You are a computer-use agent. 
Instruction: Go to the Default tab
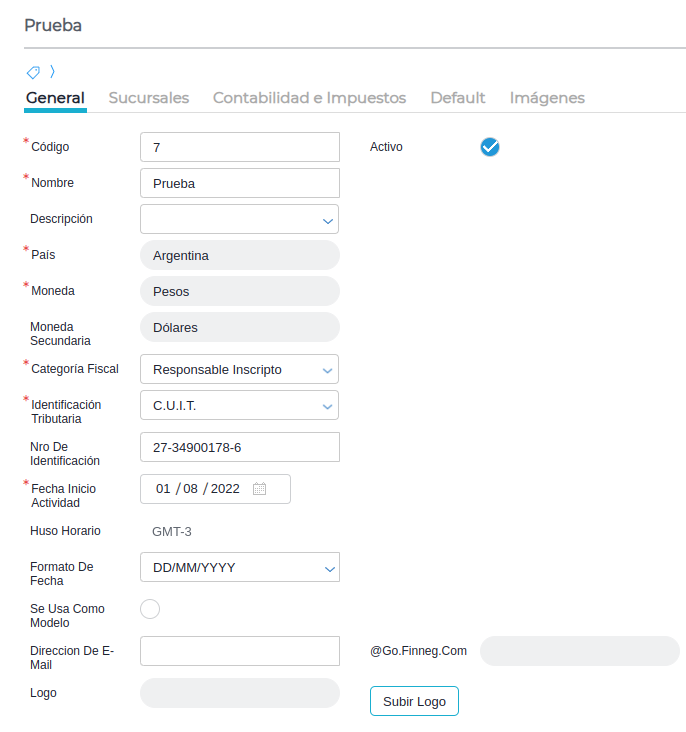457,98
